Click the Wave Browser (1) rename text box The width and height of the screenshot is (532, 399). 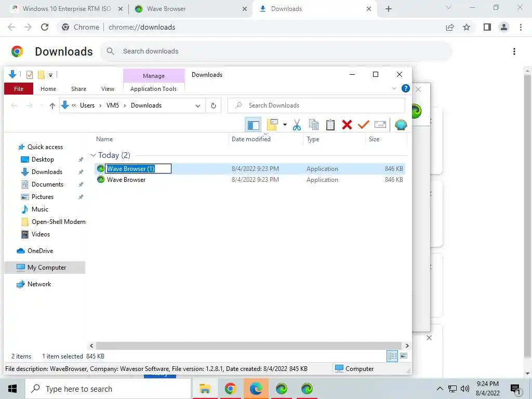[138, 169]
